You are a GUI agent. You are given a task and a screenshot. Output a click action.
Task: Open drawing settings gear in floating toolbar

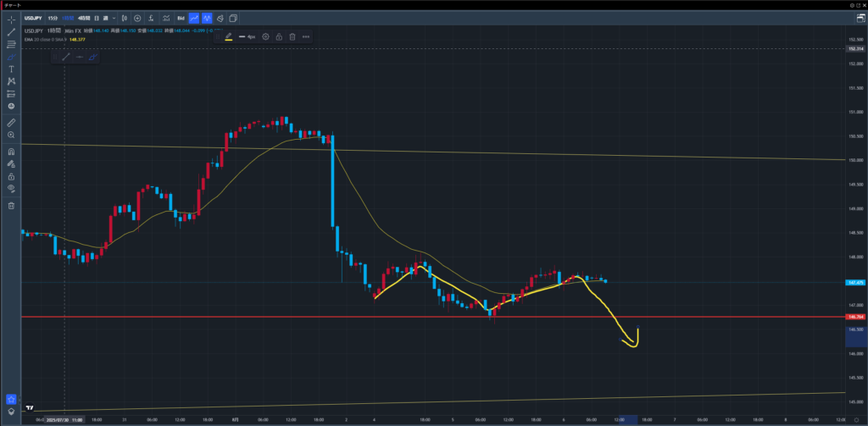265,36
